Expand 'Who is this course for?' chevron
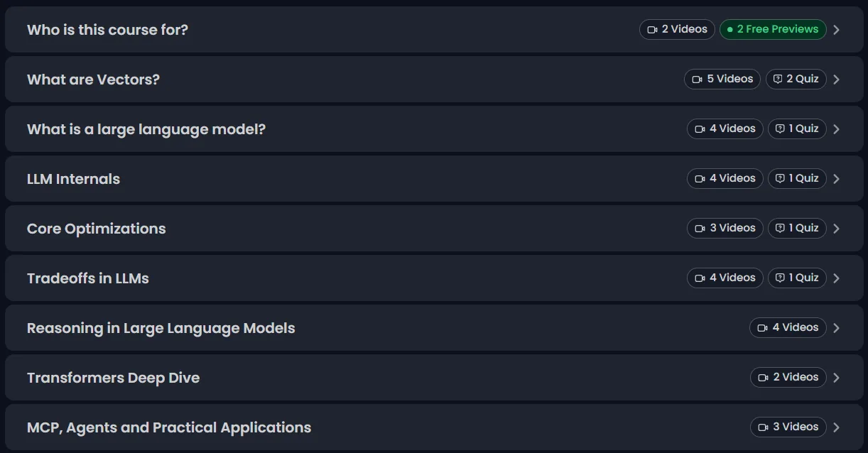The width and height of the screenshot is (868, 453). 837,30
